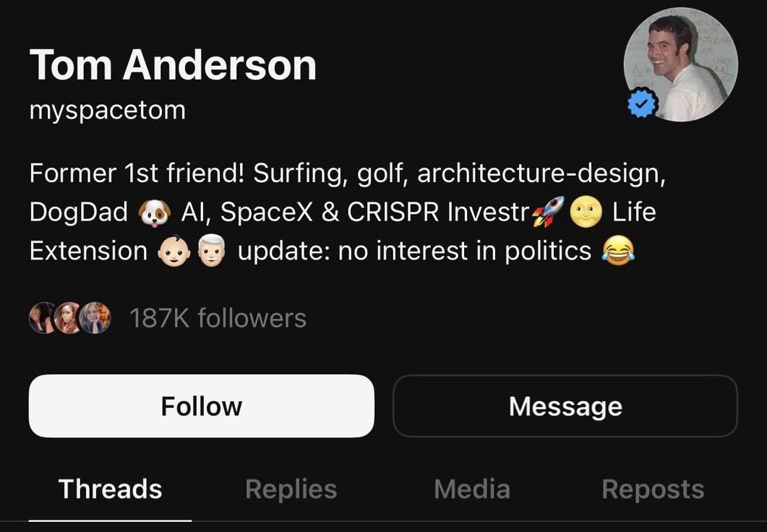Follow the myspacetom account
The image size is (767, 532).
202,406
